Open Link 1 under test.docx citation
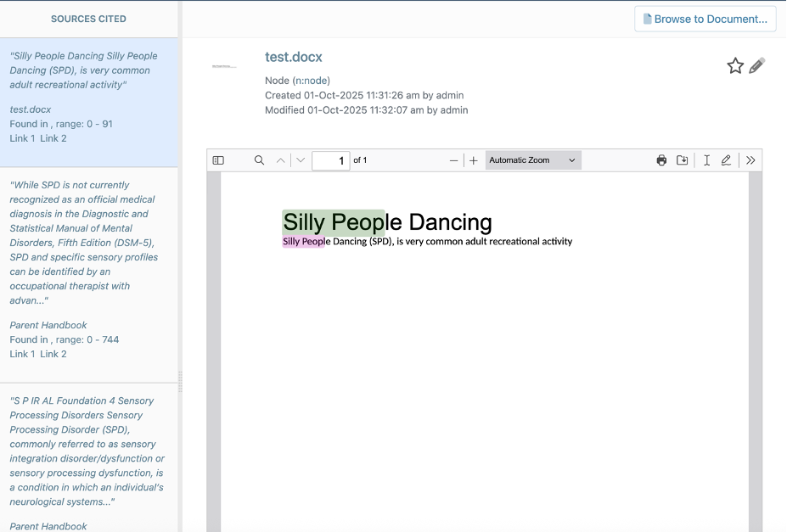 [22, 138]
